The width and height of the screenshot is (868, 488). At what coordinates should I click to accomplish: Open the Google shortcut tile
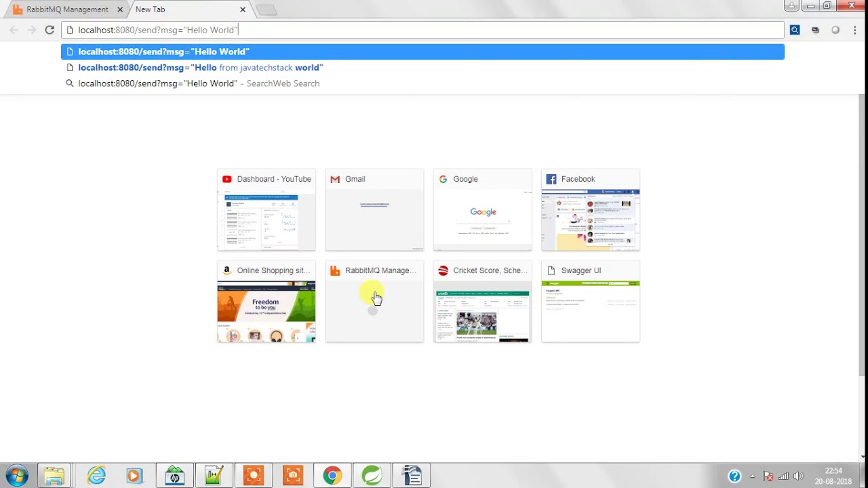(483, 210)
